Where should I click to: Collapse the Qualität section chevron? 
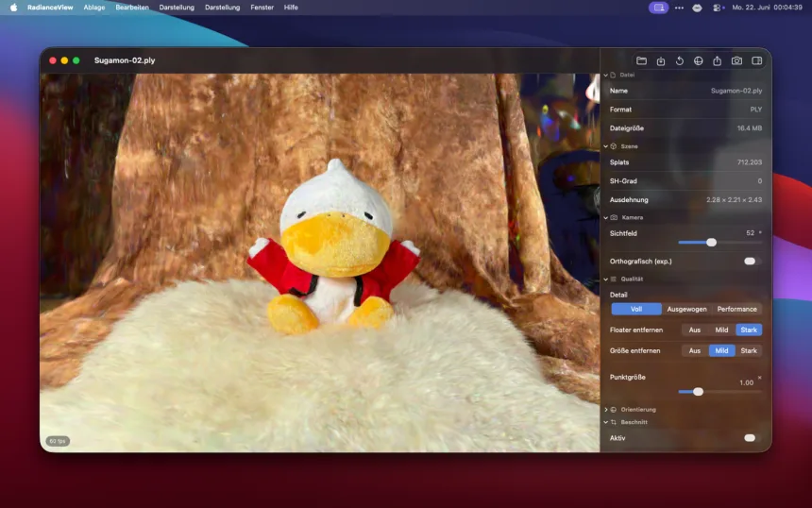606,279
